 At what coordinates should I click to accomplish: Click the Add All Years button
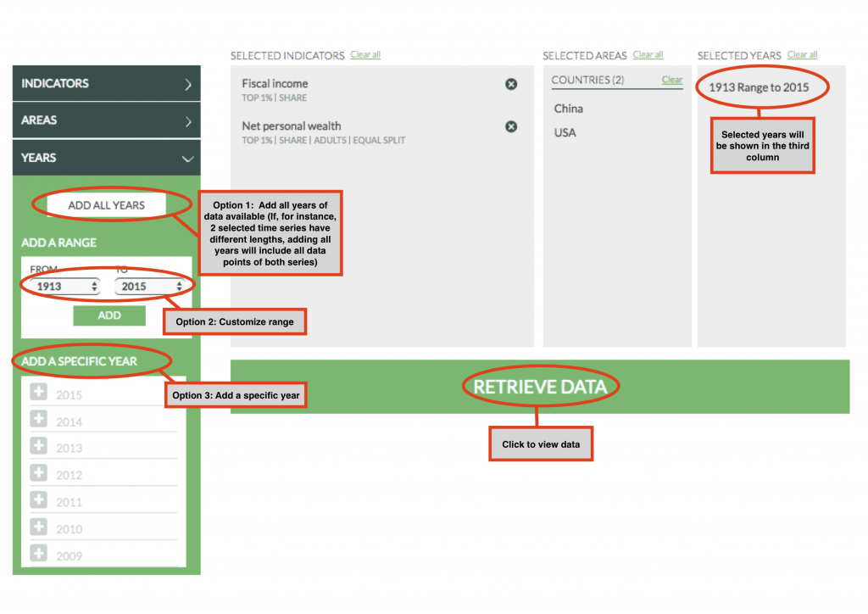pos(106,205)
